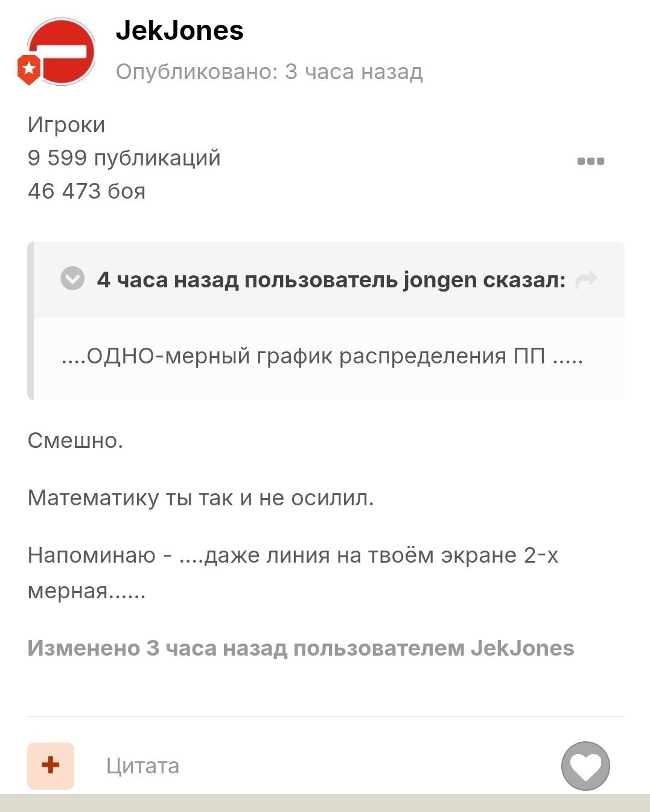Click the 'Напоминаю' paragraph of the post
650x812 pixels.
(x=293, y=572)
